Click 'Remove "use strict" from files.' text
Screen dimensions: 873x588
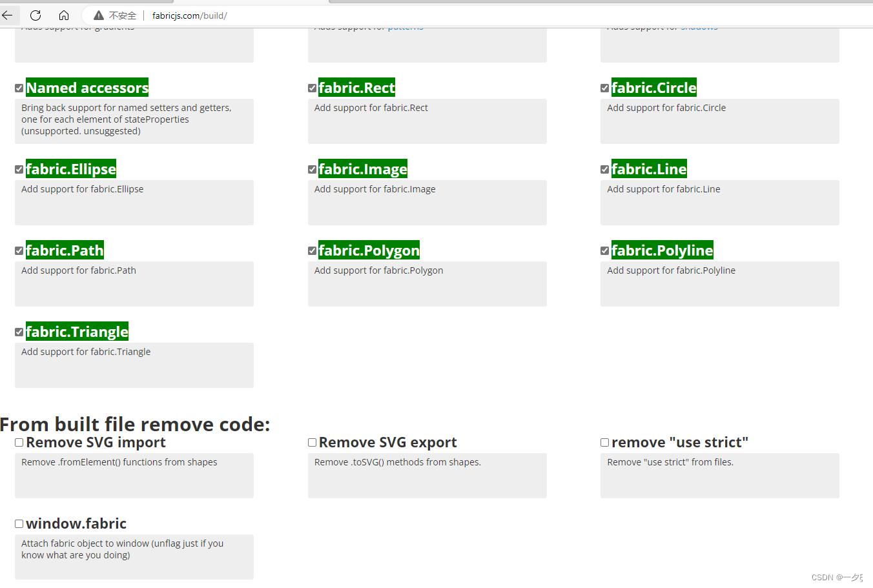[x=670, y=462]
